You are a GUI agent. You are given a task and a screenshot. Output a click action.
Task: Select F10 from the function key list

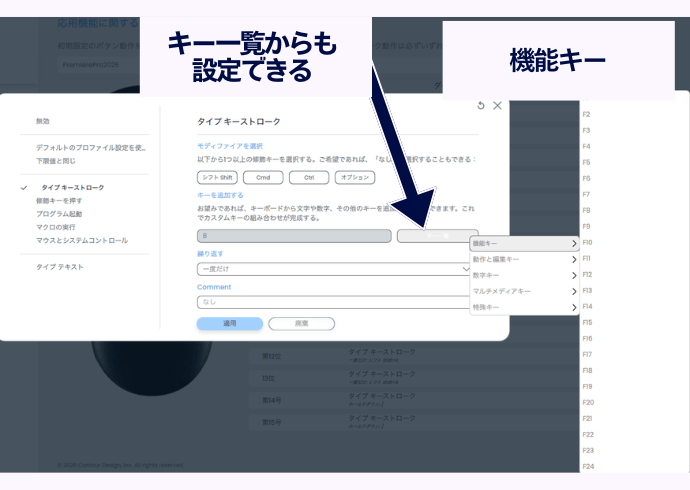coord(588,242)
